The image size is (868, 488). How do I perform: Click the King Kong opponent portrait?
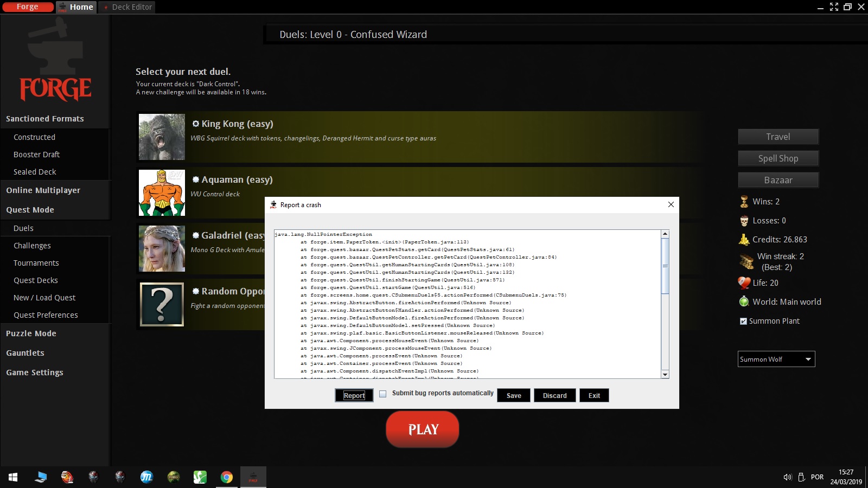[162, 137]
